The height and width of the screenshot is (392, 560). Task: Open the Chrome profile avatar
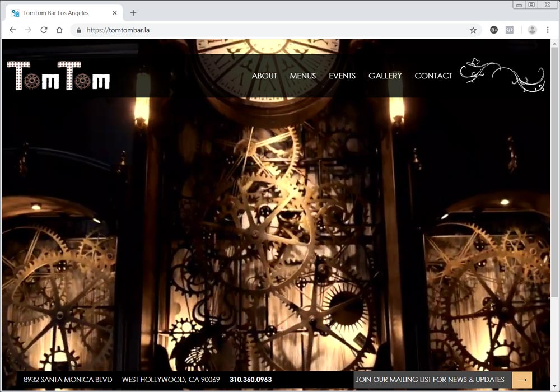tap(532, 30)
